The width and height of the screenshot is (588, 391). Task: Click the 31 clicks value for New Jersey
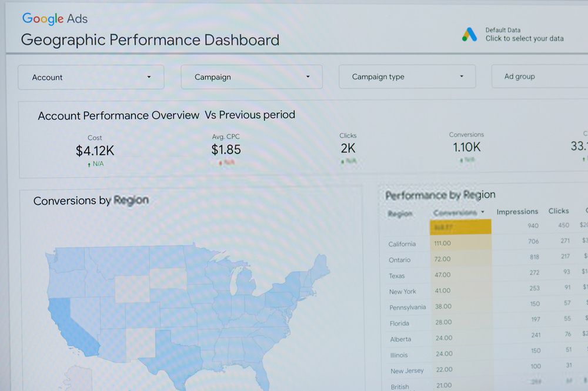coord(569,365)
